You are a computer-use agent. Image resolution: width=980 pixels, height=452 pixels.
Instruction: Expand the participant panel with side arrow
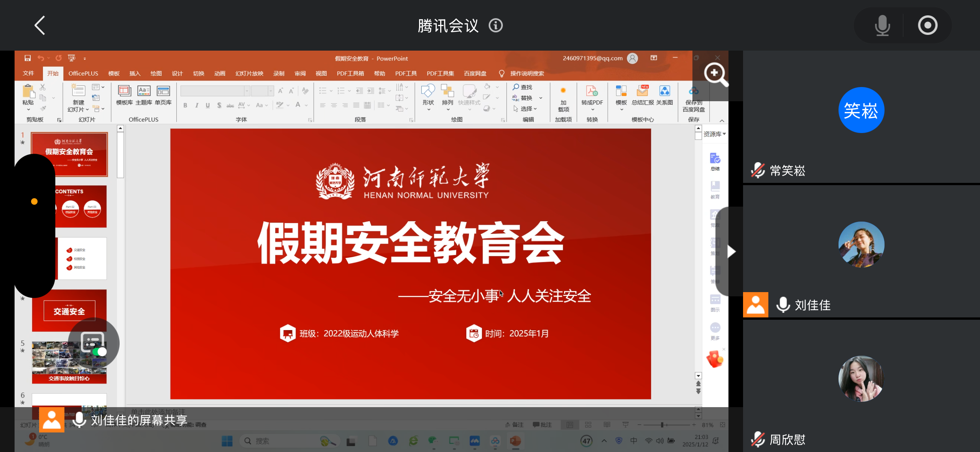tap(731, 252)
